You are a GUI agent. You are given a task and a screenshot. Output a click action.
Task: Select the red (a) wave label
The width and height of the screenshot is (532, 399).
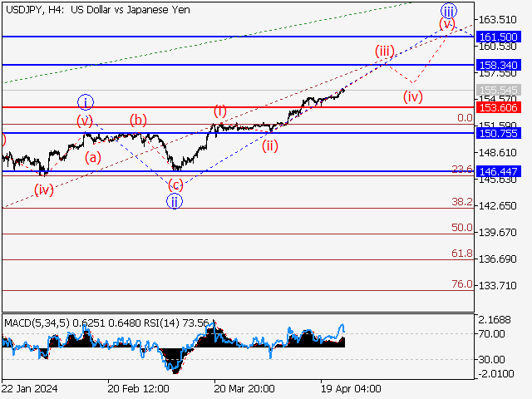tap(93, 157)
